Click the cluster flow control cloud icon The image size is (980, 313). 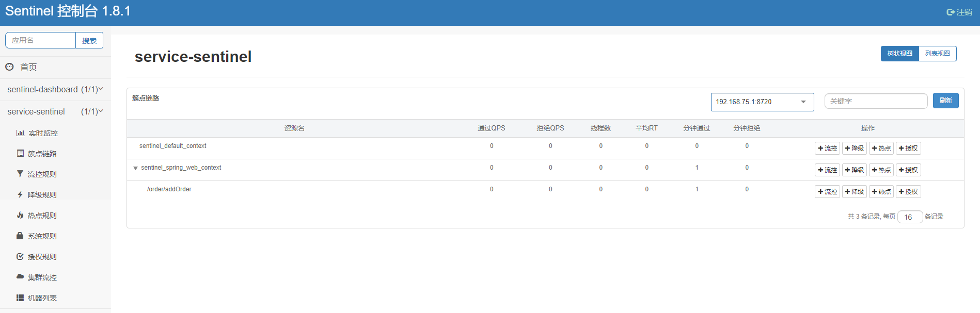[x=20, y=277]
